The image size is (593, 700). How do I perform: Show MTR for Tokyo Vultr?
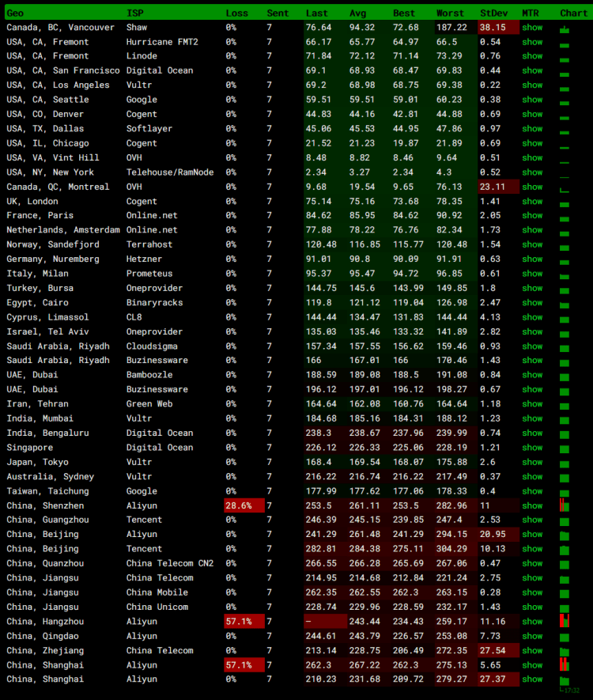532,462
